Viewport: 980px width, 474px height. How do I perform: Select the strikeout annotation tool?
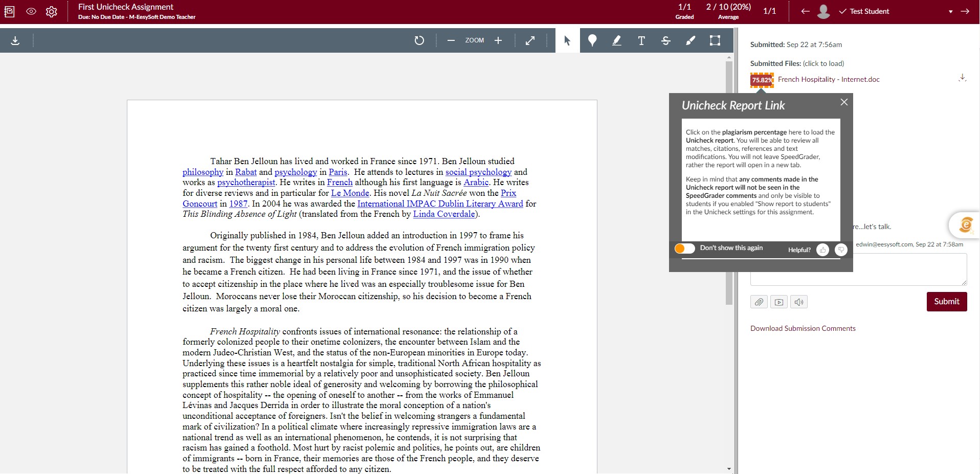coord(666,40)
